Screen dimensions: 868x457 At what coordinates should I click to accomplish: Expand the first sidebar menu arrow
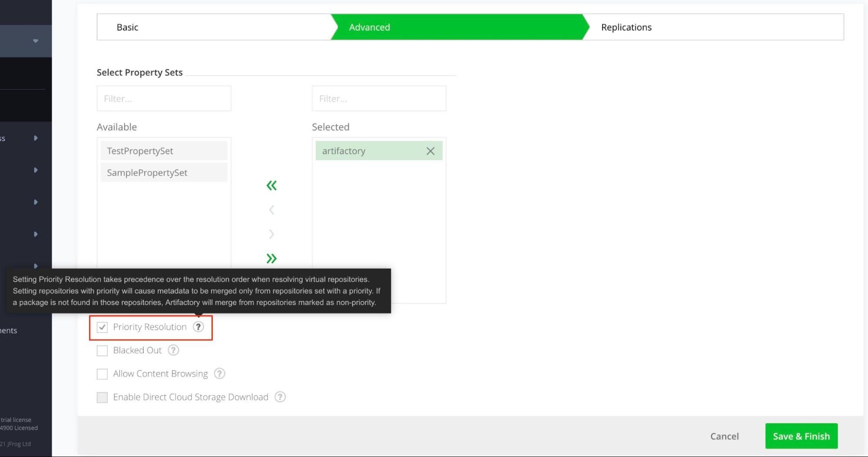tap(36, 138)
